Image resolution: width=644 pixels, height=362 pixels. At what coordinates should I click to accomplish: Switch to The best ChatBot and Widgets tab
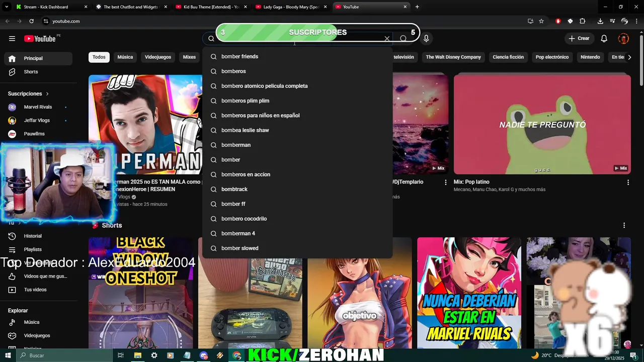click(x=131, y=7)
